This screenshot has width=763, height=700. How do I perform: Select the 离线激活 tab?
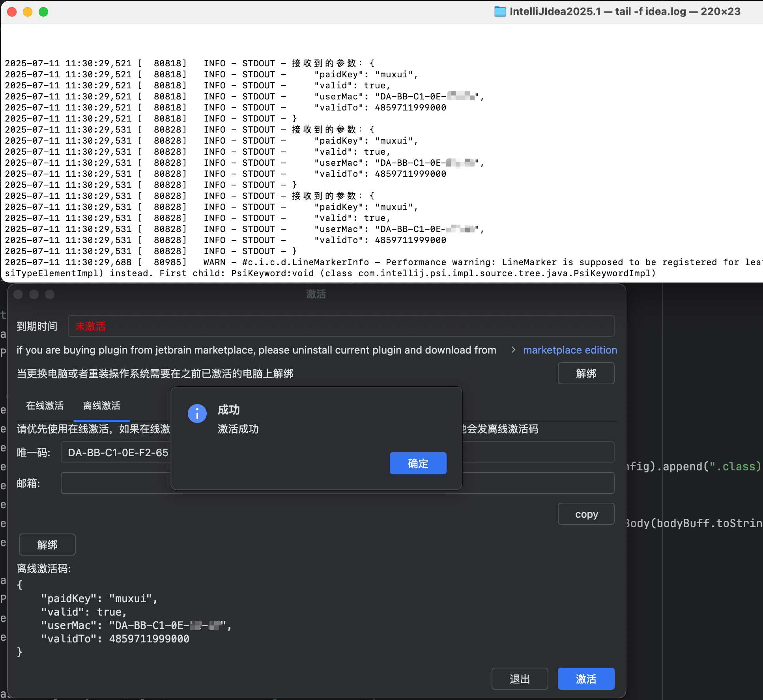pyautogui.click(x=102, y=406)
